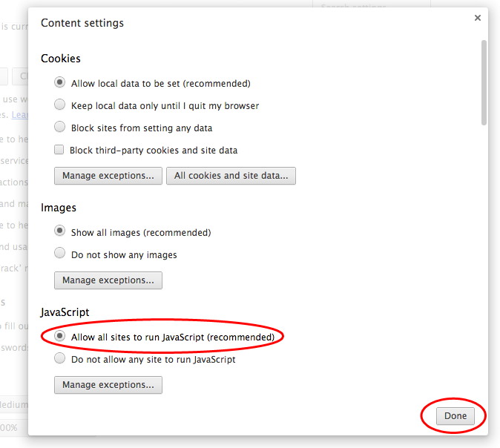Select 'Show all images (recommended)' radio
This screenshot has width=500, height=448.
[60, 232]
